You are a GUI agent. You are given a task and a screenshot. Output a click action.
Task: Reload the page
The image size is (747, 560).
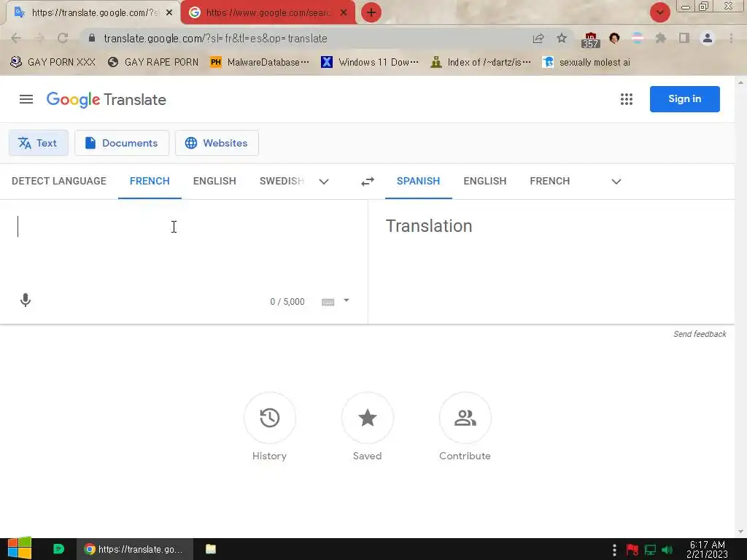click(63, 38)
